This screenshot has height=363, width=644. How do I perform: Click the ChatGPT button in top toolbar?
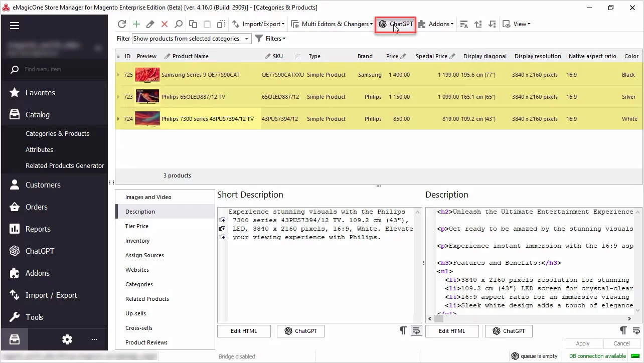coord(396,24)
